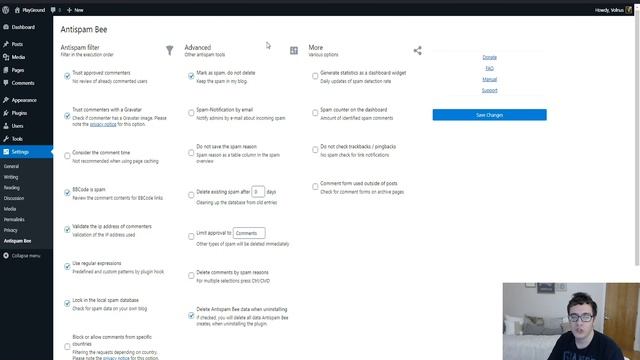Screen dimensions: 640x360
Task: Enable Spam counter on the dashboard
Action: [315, 113]
